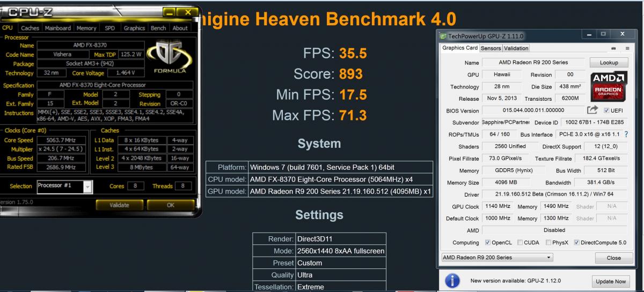Screen dimensions: 644x292
Task: Toggle the CUDA checkbox
Action: (521, 242)
